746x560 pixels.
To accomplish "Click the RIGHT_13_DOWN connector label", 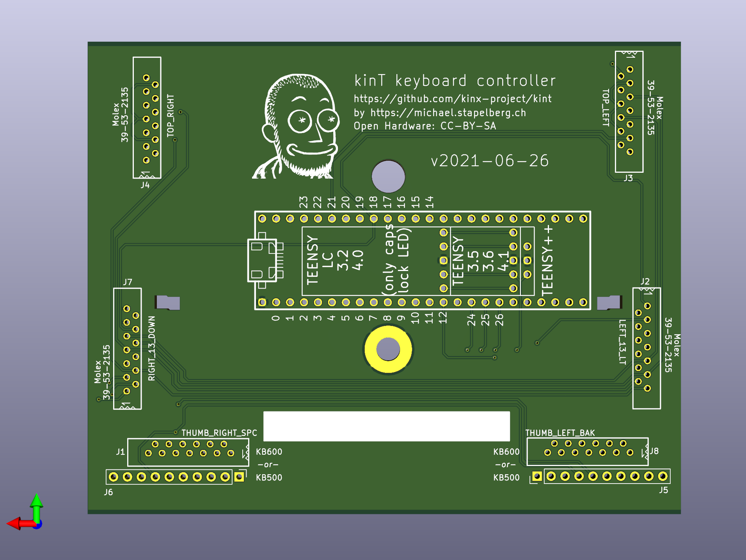I will pos(152,348).
